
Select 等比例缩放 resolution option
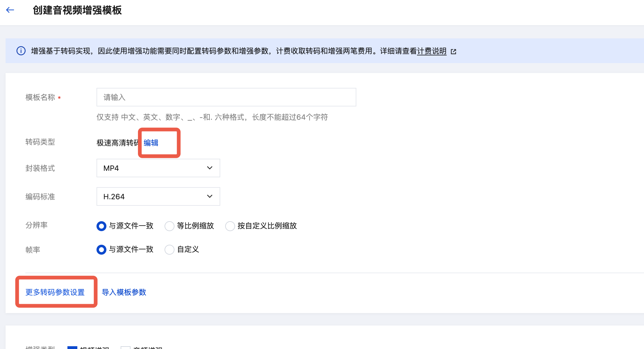click(170, 226)
